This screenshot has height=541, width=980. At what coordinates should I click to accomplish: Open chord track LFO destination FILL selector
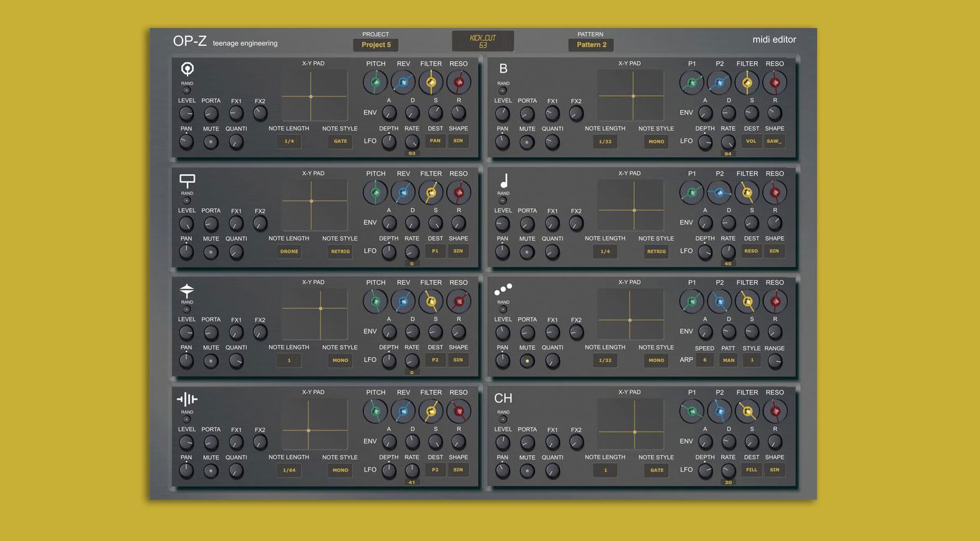pyautogui.click(x=752, y=470)
